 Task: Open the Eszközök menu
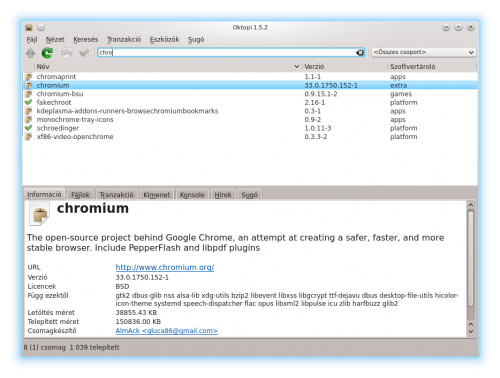[164, 39]
